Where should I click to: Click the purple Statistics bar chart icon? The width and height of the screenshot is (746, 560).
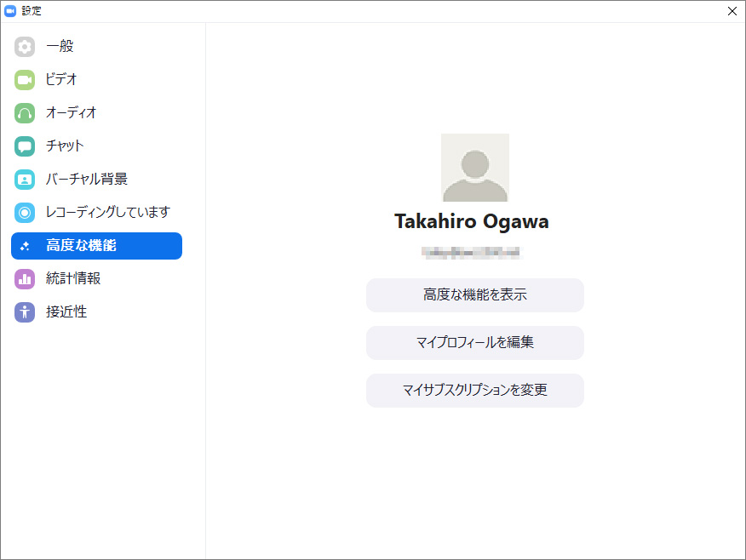25,279
